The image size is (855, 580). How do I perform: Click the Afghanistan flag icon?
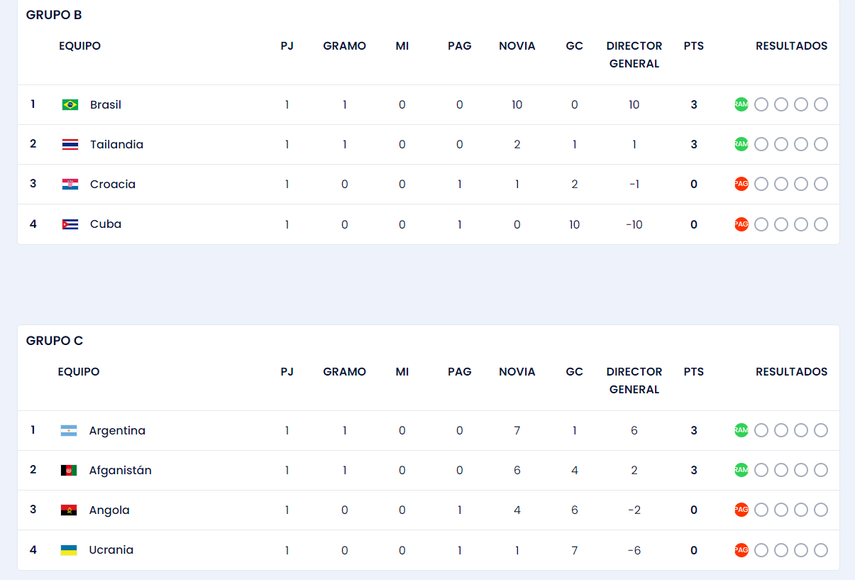69,471
